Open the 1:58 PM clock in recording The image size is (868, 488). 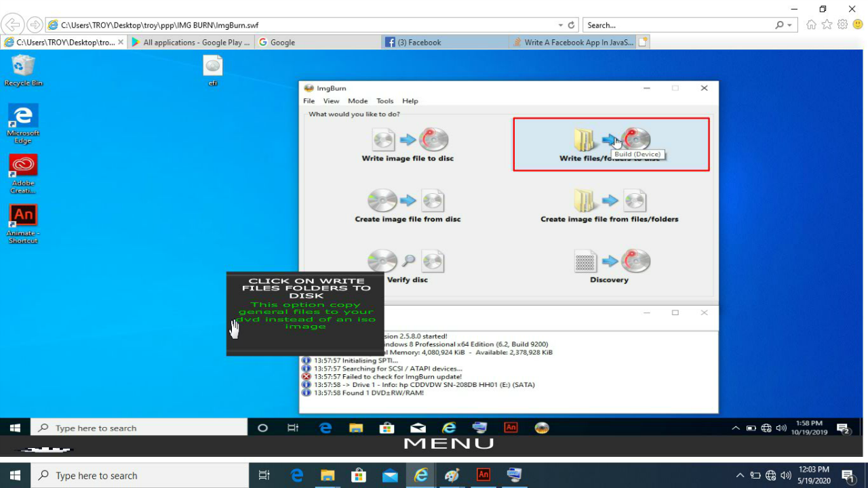[x=809, y=428]
